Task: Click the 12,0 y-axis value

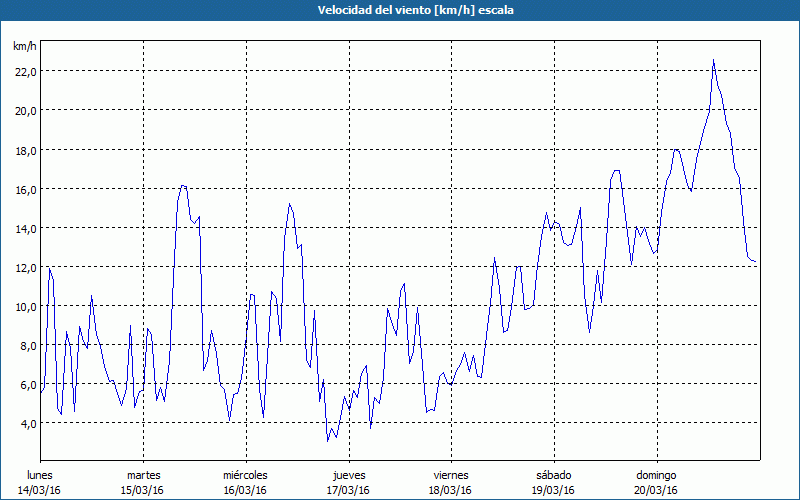Action: [24, 267]
